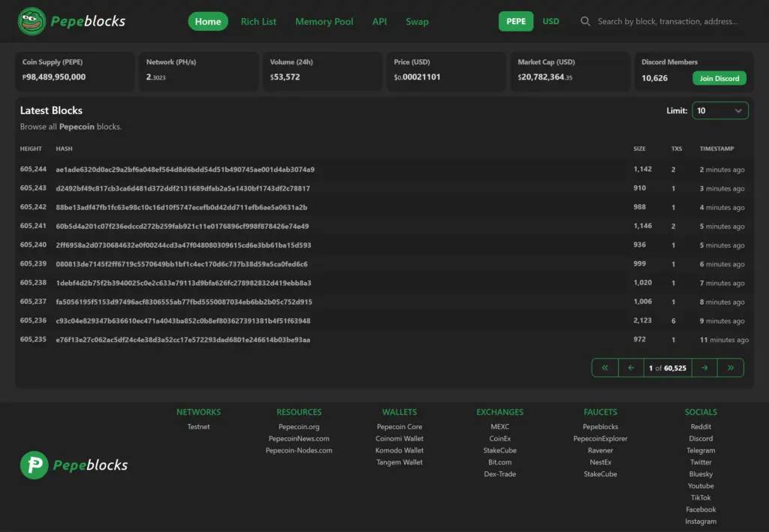Open Bit.com exchange link
The height and width of the screenshot is (532, 769).
pyautogui.click(x=499, y=462)
